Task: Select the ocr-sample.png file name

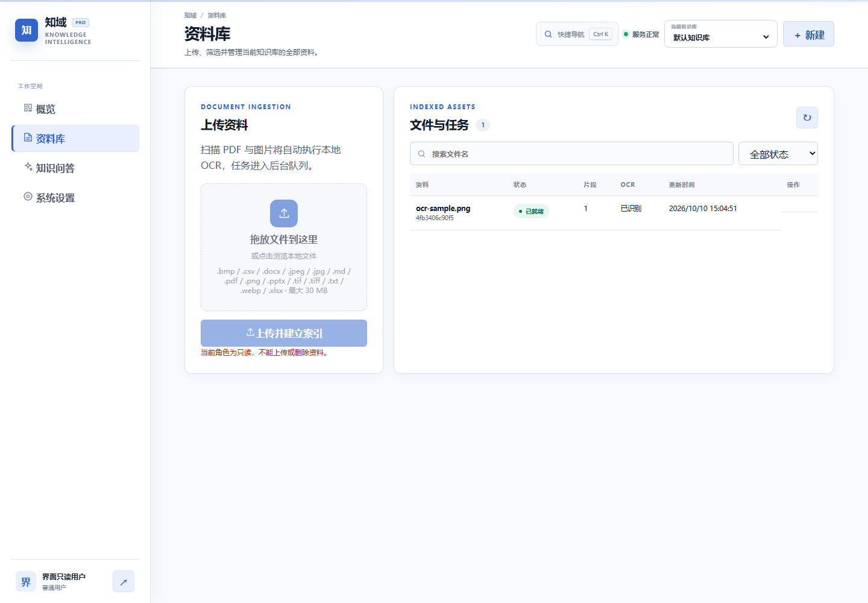Action: coord(443,209)
